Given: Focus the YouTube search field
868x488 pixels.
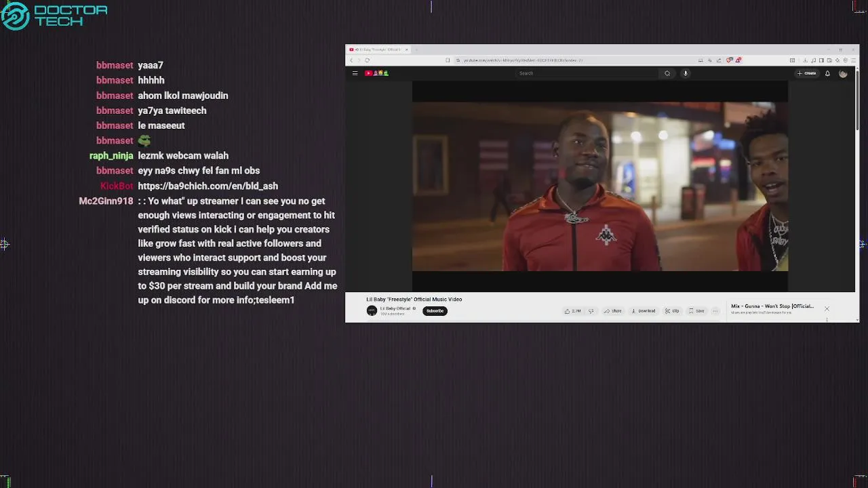Looking at the screenshot, I should (587, 73).
